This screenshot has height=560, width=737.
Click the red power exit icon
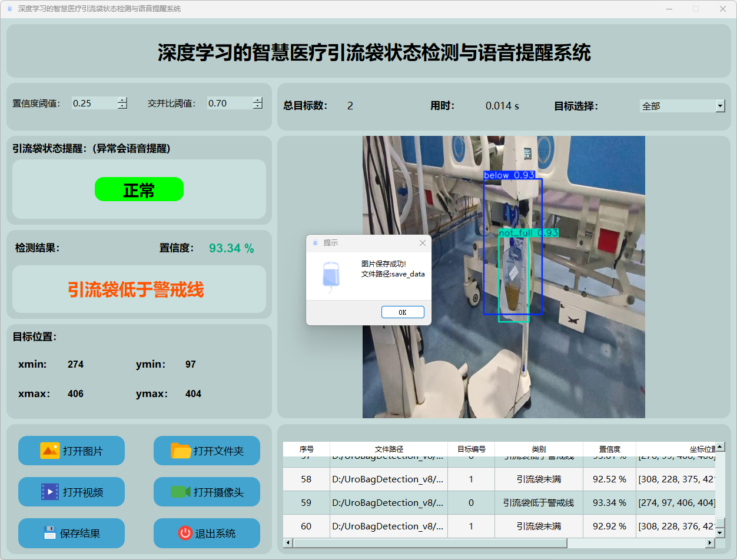[185, 533]
